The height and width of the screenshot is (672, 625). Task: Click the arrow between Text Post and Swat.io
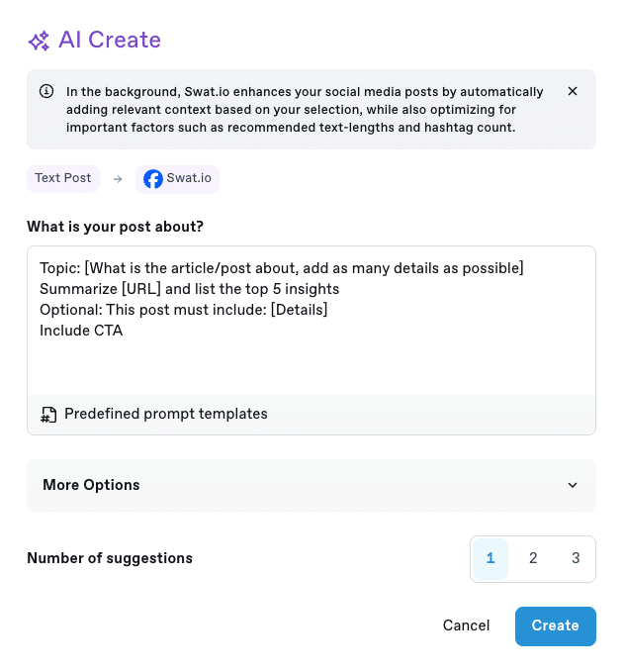[118, 179]
